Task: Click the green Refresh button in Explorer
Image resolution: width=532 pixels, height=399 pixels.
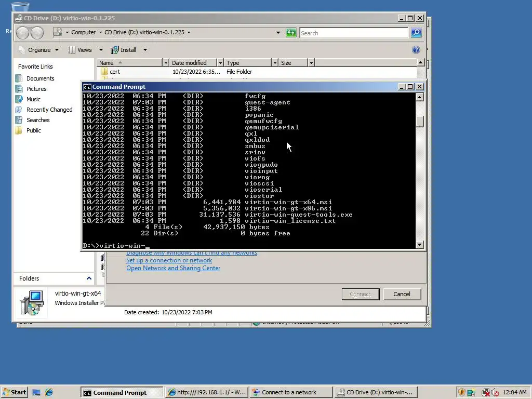Action: (291, 33)
